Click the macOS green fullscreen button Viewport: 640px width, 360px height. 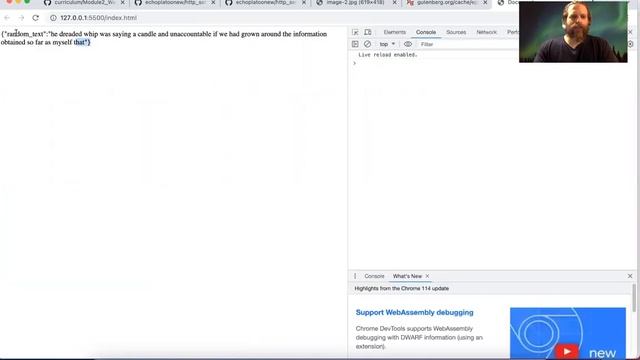tap(27, 2)
